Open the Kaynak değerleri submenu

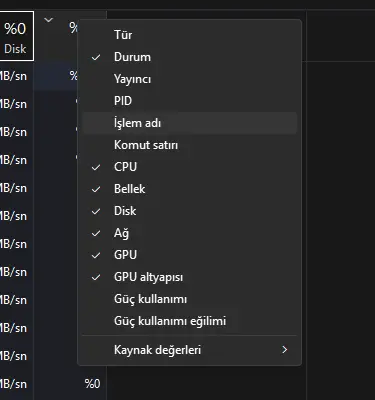tap(189, 350)
